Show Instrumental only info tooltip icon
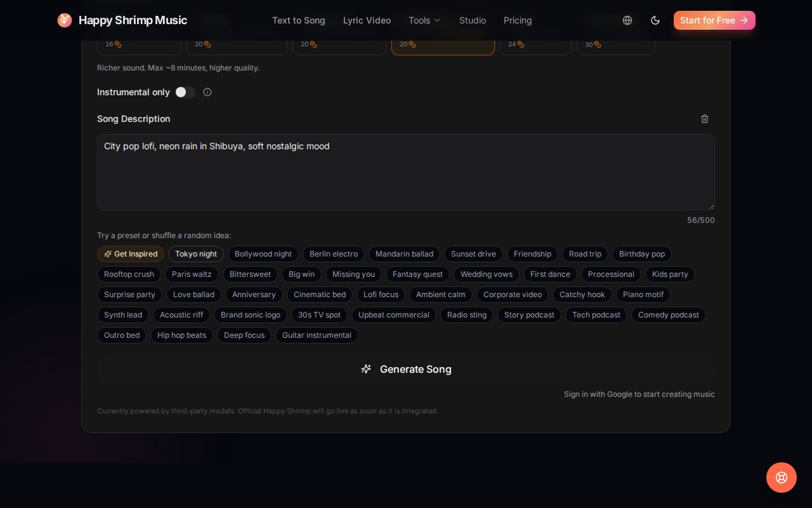This screenshot has height=508, width=812. tap(207, 92)
